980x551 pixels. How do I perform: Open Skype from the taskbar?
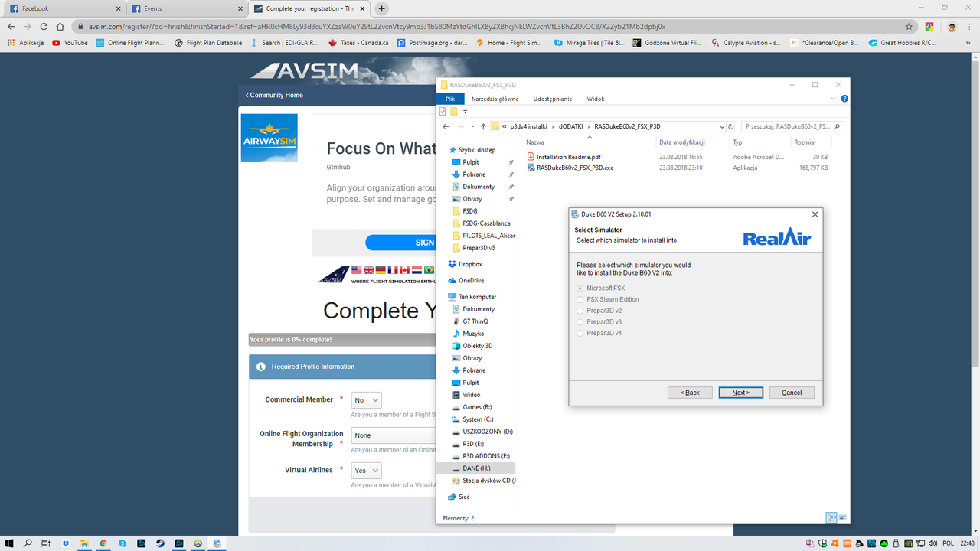click(x=122, y=543)
